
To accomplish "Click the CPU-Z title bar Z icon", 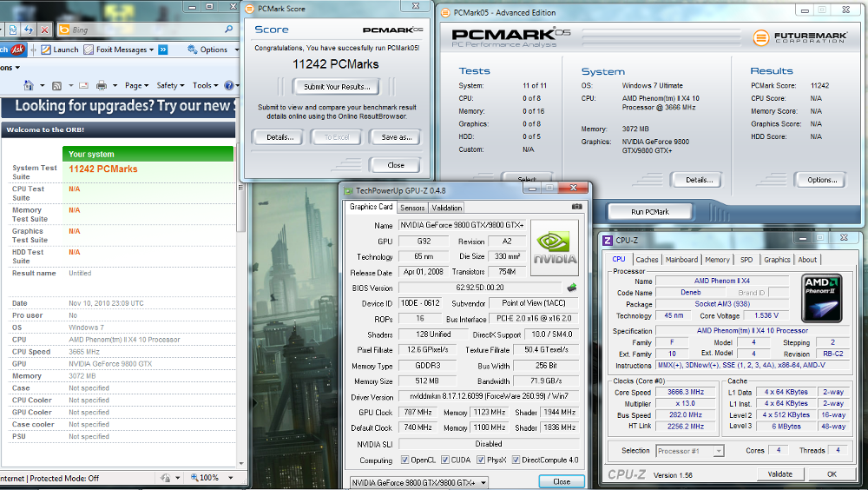I will pos(608,240).
